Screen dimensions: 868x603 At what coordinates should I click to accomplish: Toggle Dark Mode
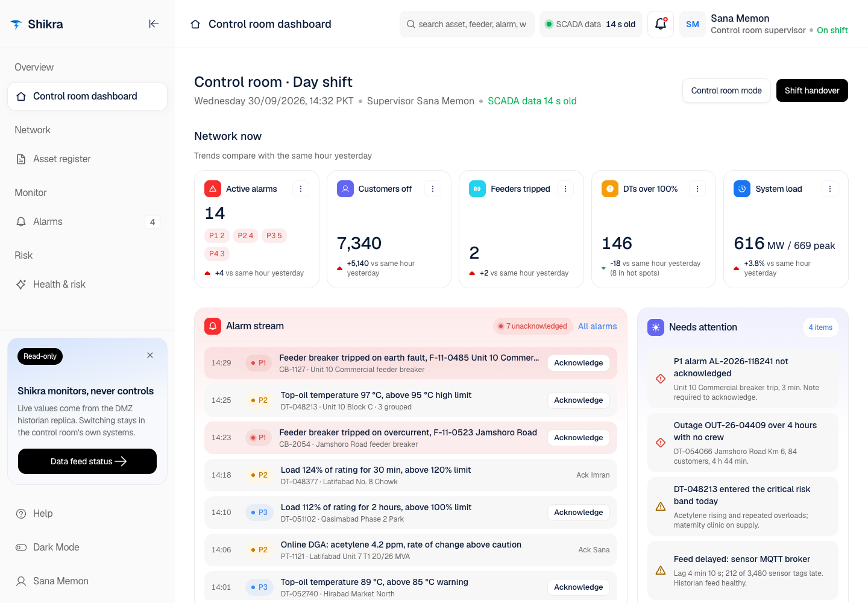pyautogui.click(x=87, y=548)
